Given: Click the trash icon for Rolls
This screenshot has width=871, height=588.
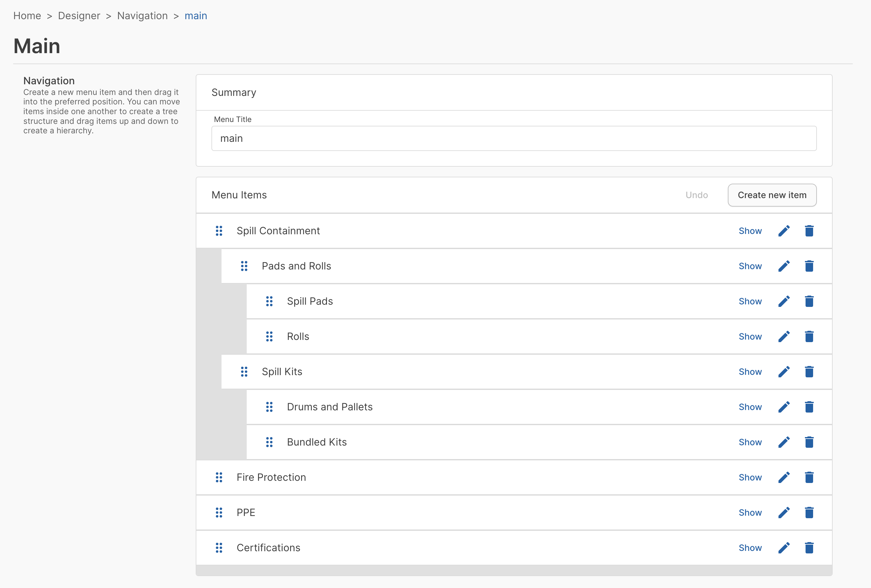Looking at the screenshot, I should [809, 336].
